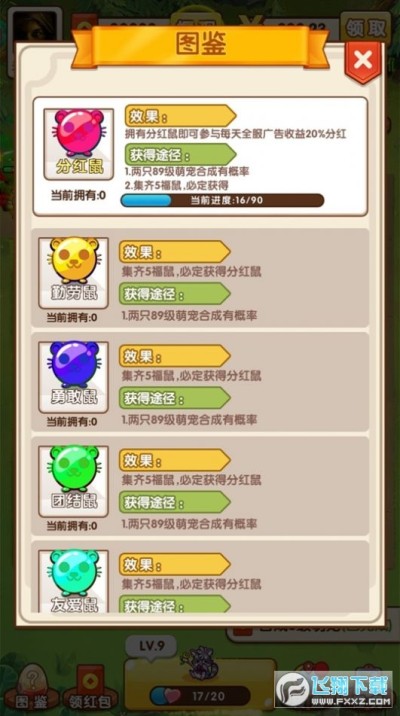Screen dimensions: 400x716
Task: Tap the LV.9 level bubble
Action: tap(151, 647)
